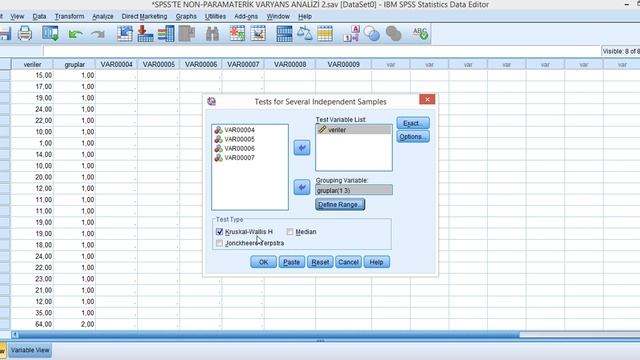
Task: Open the Variables info icon
Action: point(166,33)
